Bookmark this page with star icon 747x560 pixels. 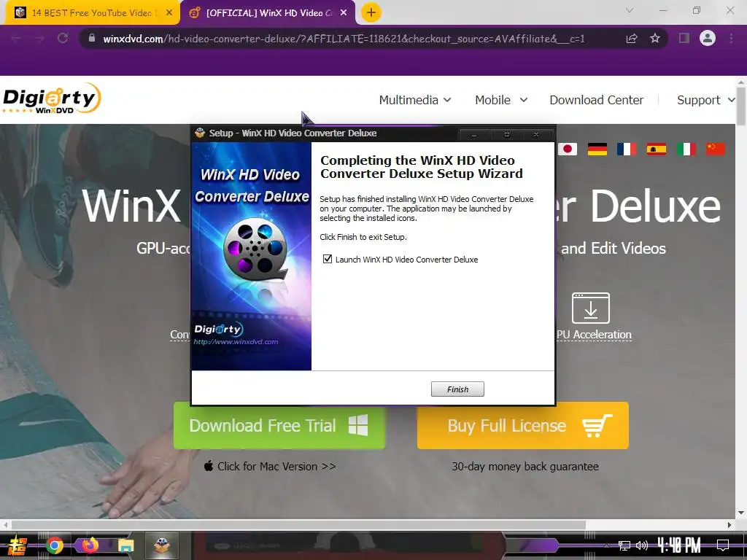pos(655,39)
